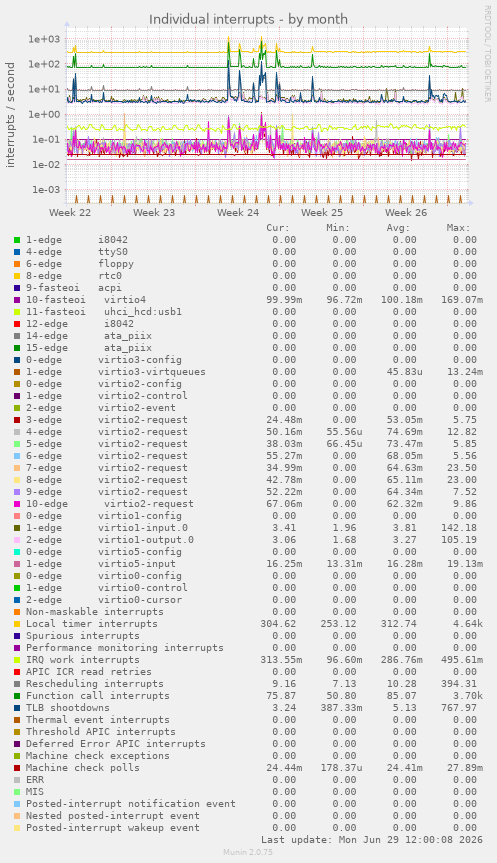Click the '169.07m' max value of virtio4
The image size is (497, 863).
pyautogui.click(x=462, y=300)
